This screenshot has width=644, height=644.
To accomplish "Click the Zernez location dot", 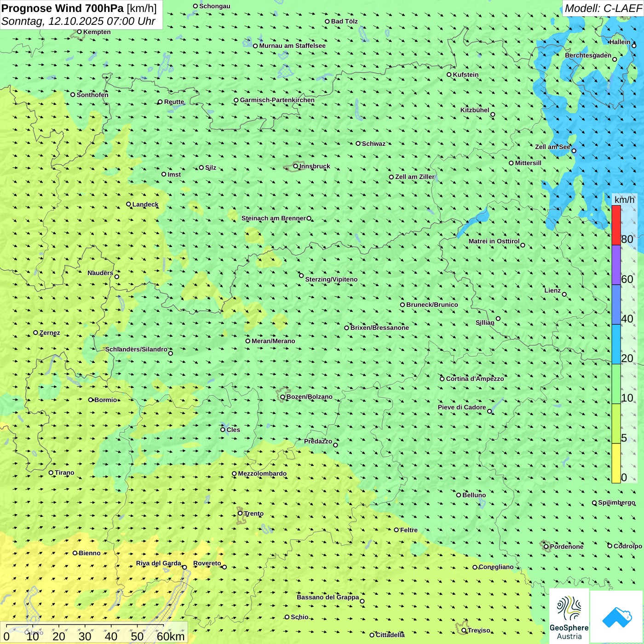I will click(35, 333).
